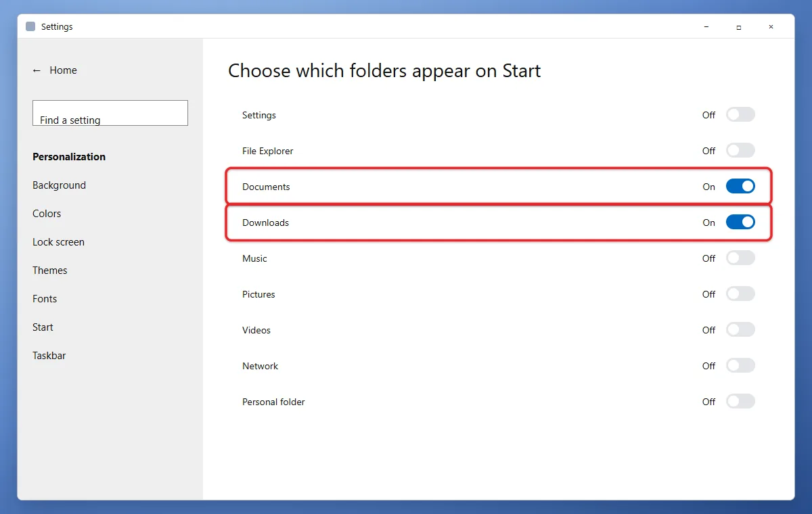Open the Themes page

50,271
